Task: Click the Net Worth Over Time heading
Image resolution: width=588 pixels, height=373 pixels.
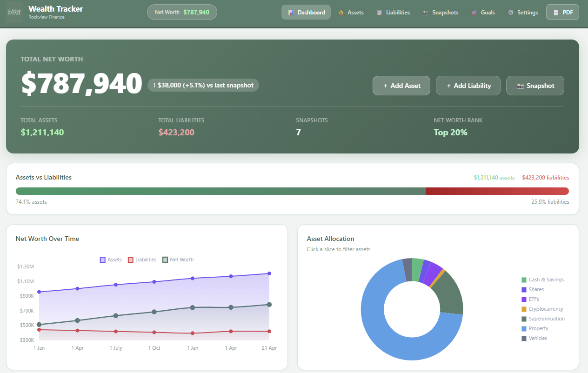Action: (47, 239)
